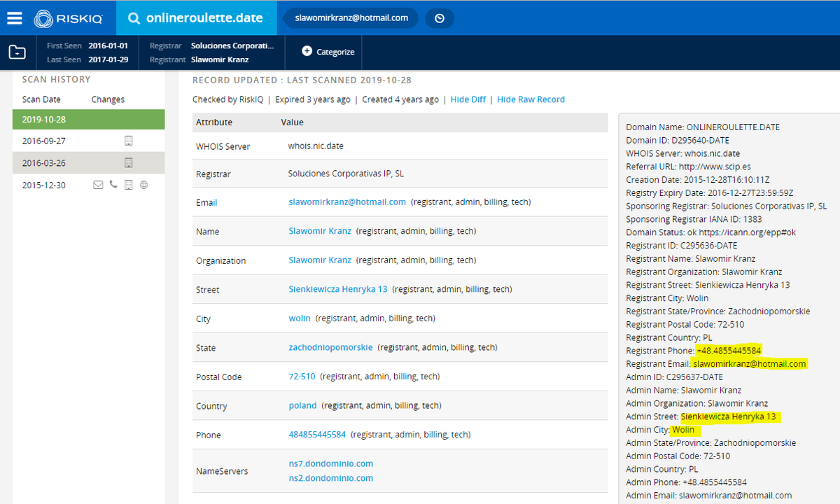Open the hamburger main menu
This screenshot has height=504, width=840.
click(x=15, y=18)
